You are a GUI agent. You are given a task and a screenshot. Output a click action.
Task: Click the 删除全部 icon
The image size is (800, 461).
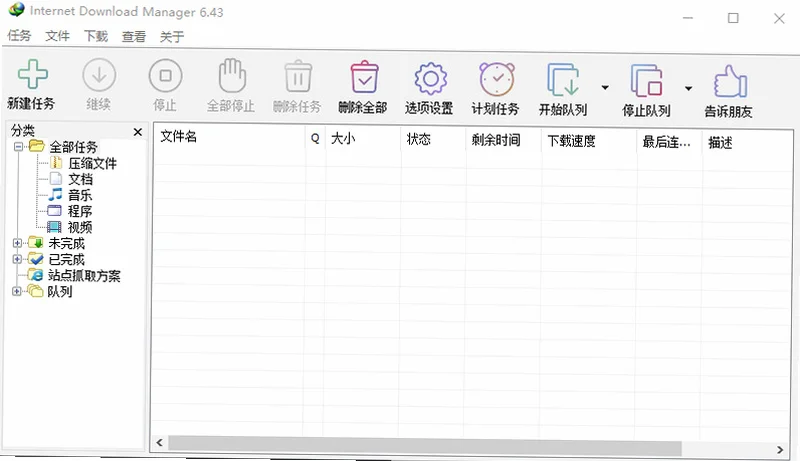click(x=364, y=78)
